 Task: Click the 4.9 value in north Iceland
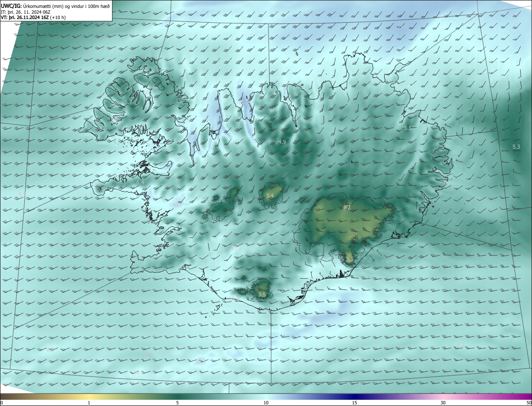coord(282,142)
